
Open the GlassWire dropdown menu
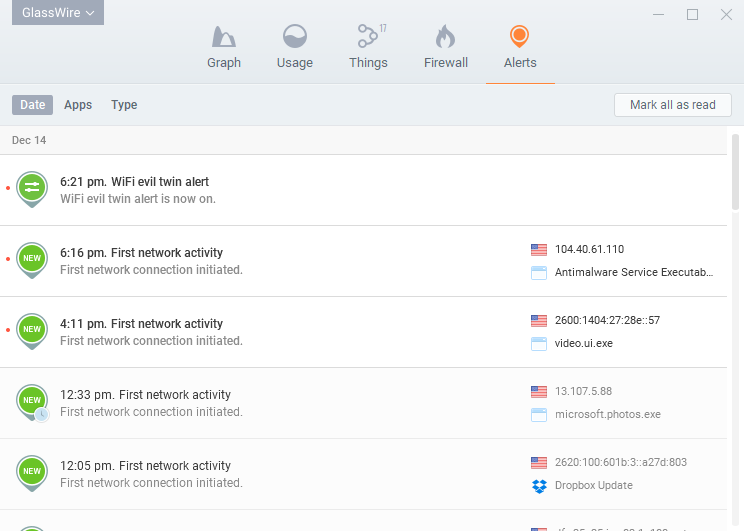(x=58, y=12)
